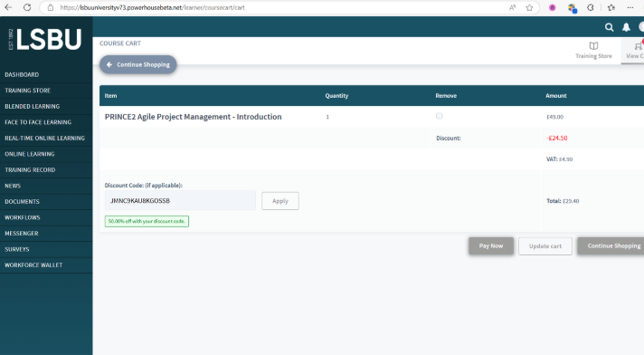Screen dimensions: 644x355
Task: Click the address bar URL
Action: [152, 7]
